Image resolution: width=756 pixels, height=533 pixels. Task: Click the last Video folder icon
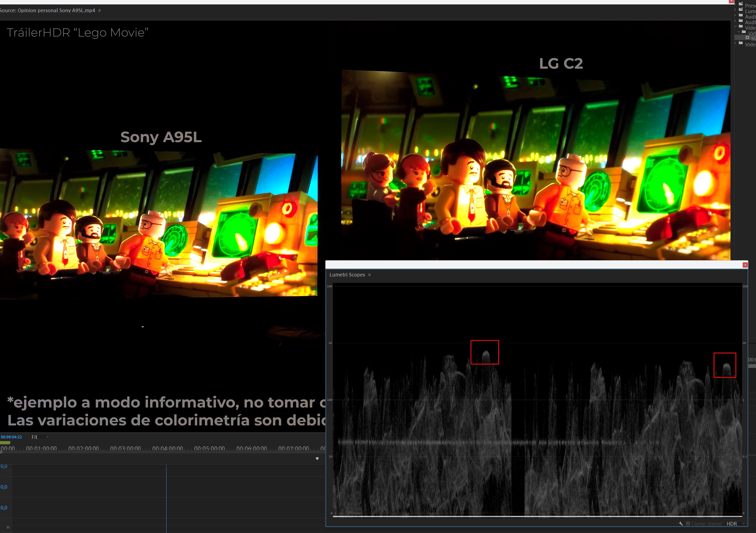[741, 43]
